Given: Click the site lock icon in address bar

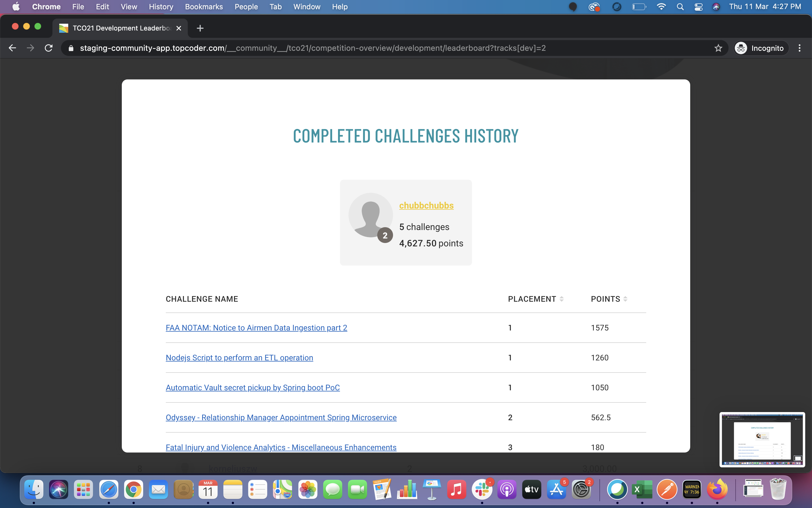Looking at the screenshot, I should tap(71, 48).
